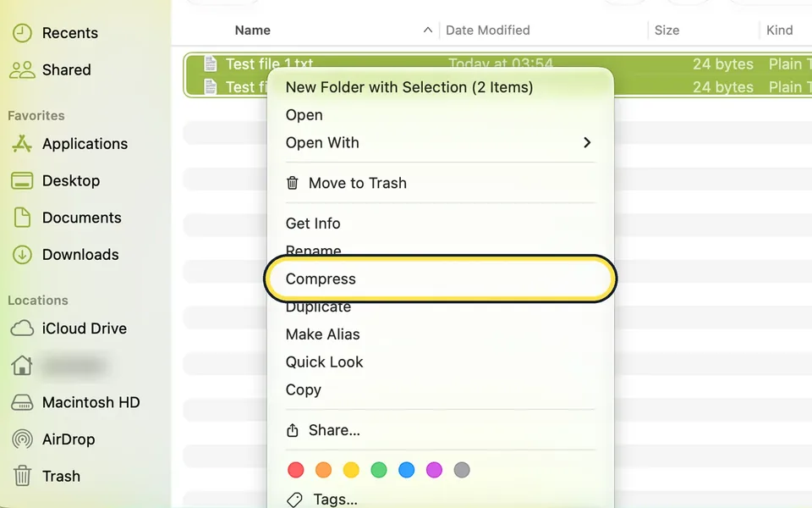Toggle the Name column sort arrow
The height and width of the screenshot is (508, 812).
click(428, 30)
